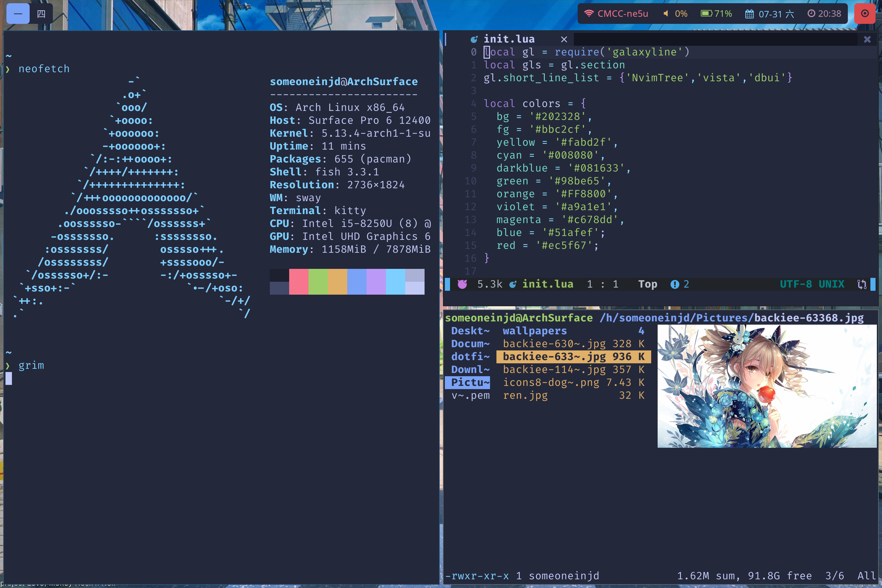Select the dotfi~ folder in ranger
The height and width of the screenshot is (588, 882).
(470, 357)
